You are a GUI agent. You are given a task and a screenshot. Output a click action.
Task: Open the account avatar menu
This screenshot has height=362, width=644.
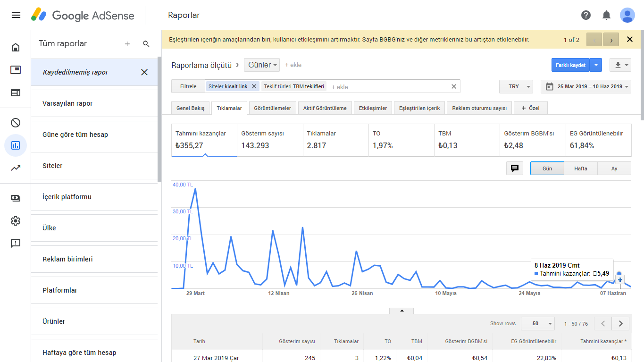pos(627,15)
